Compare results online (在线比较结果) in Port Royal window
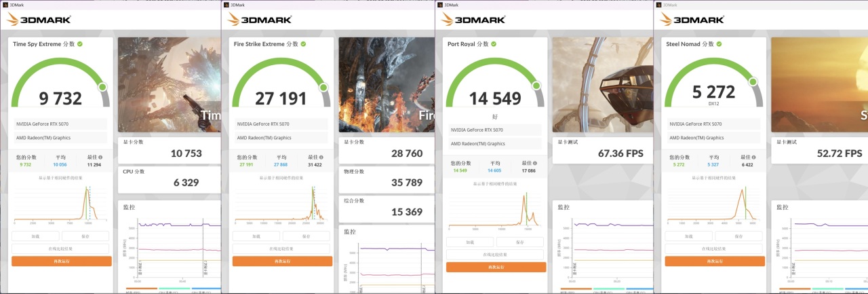This screenshot has height=294, width=868. [496, 255]
